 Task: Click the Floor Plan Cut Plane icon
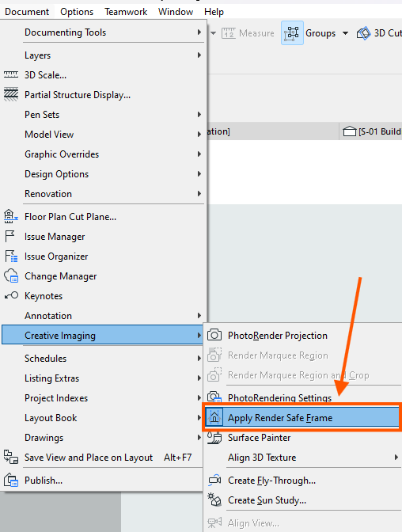click(10, 216)
